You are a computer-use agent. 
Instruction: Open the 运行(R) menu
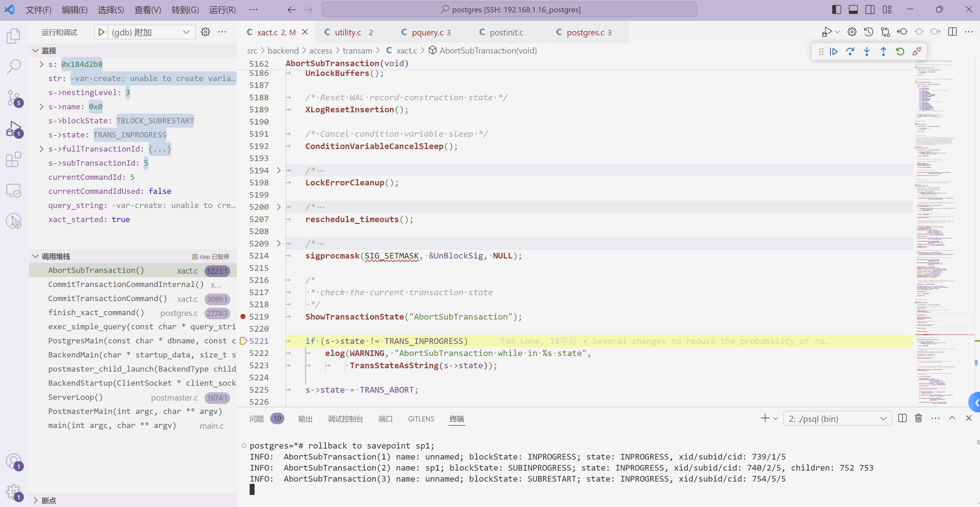[x=222, y=9]
